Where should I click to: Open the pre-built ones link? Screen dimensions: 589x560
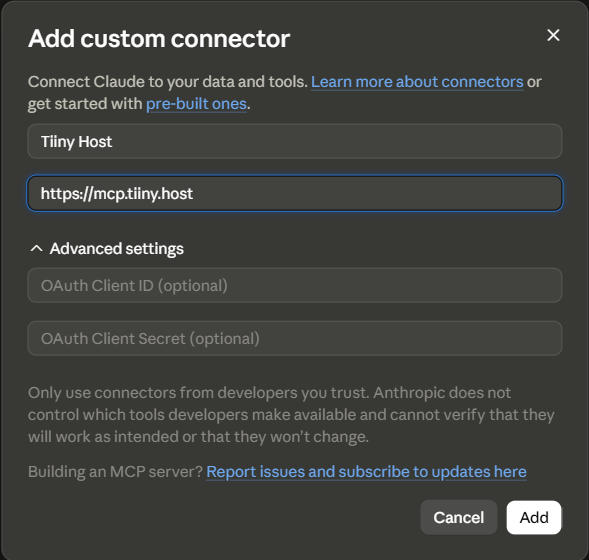click(196, 104)
